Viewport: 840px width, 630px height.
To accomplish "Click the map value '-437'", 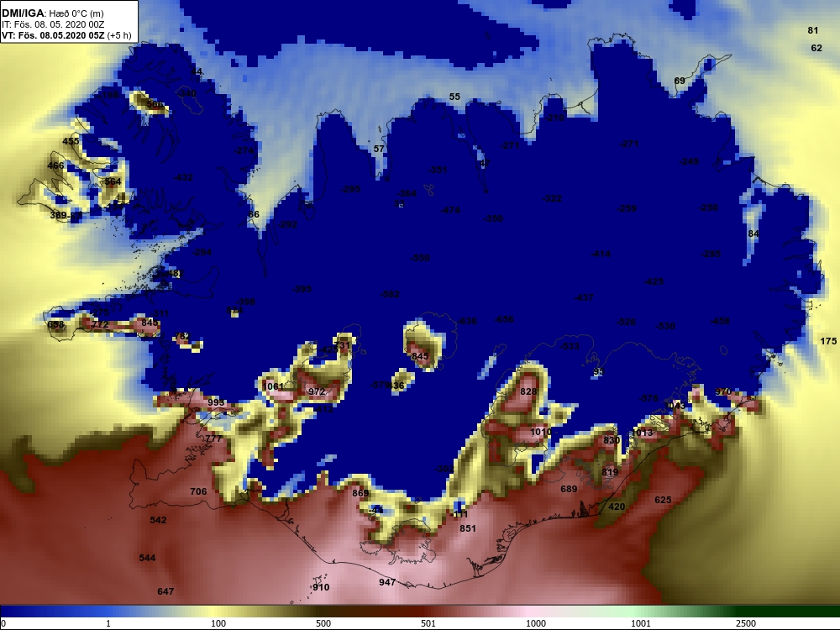I will pyautogui.click(x=584, y=297).
